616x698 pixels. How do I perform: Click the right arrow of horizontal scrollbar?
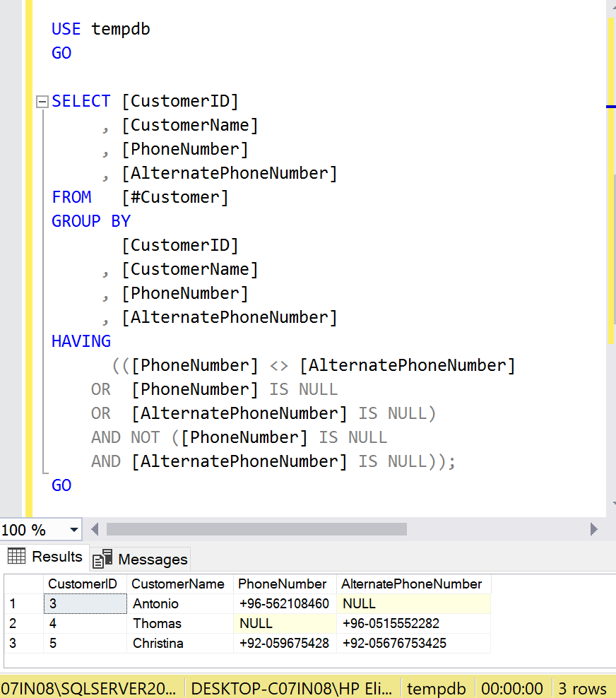coord(593,529)
